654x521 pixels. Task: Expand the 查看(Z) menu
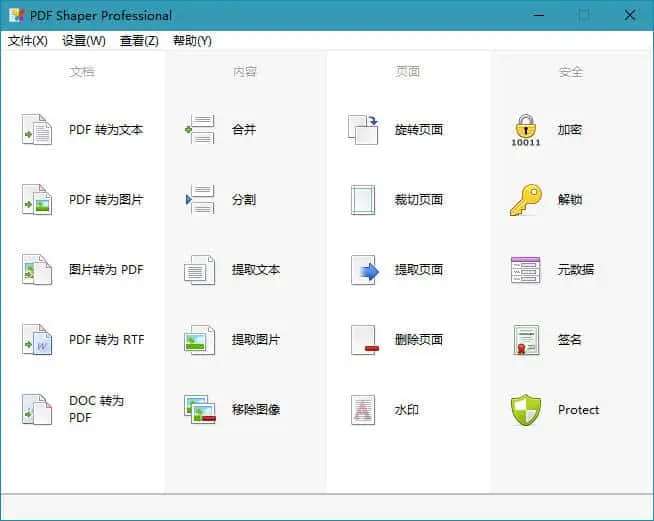point(139,41)
